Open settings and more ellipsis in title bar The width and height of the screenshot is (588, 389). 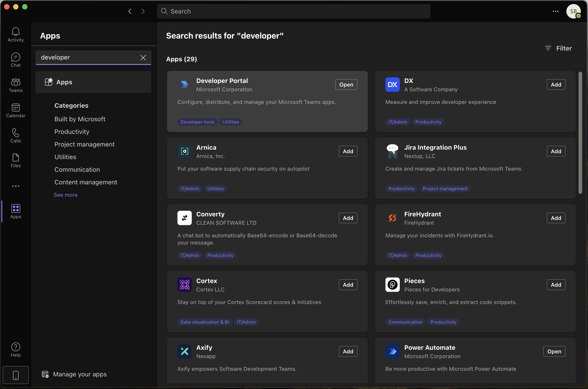pyautogui.click(x=556, y=11)
